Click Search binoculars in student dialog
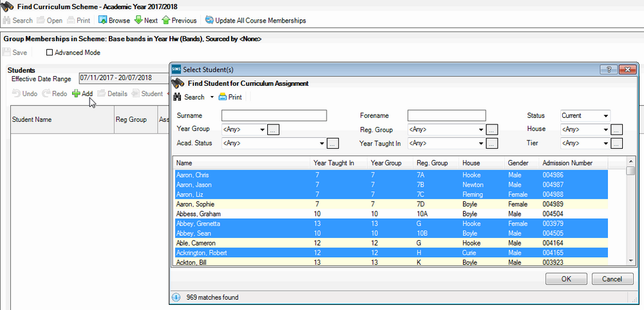 [x=178, y=97]
